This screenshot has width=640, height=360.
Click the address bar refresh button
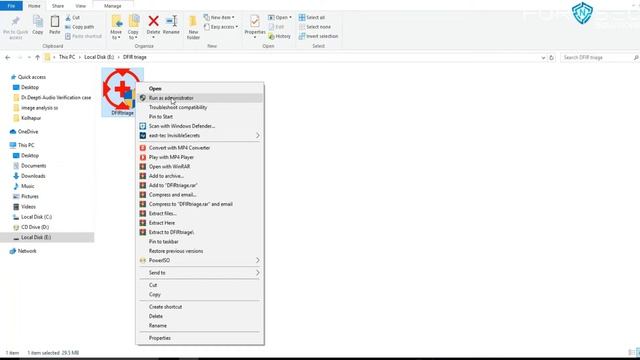[551, 58]
